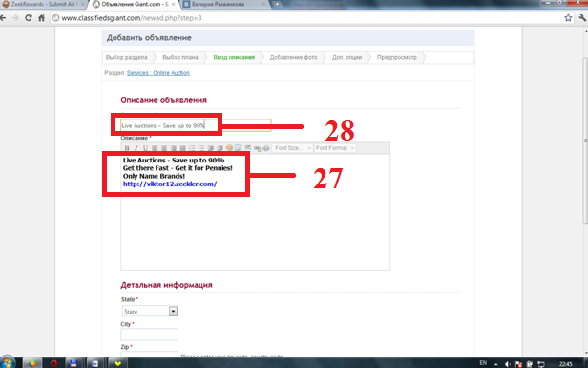This screenshot has height=368, width=588.
Task: Click the address bar URL
Action: (x=132, y=18)
